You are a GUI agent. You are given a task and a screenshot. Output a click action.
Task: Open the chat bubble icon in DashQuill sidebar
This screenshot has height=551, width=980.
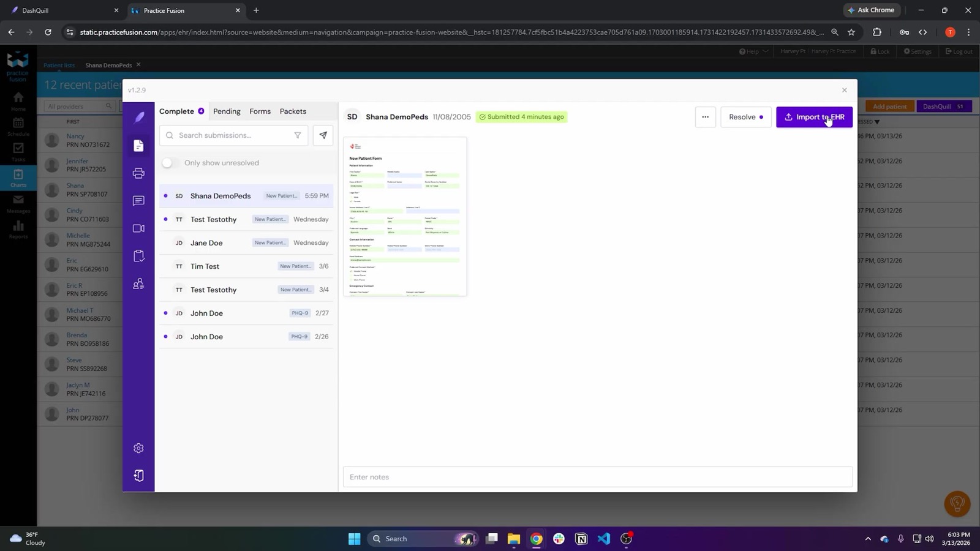pos(138,201)
